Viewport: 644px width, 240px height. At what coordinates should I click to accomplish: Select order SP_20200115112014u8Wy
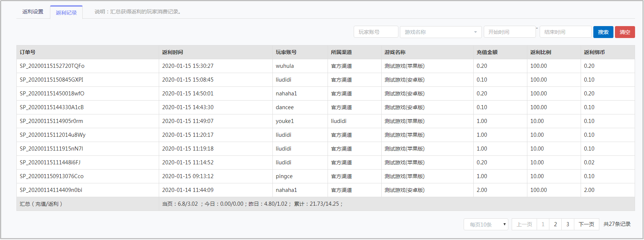click(53, 135)
